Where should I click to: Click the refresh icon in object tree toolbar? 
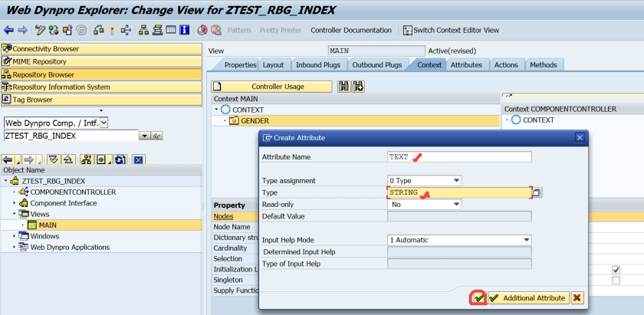click(120, 159)
